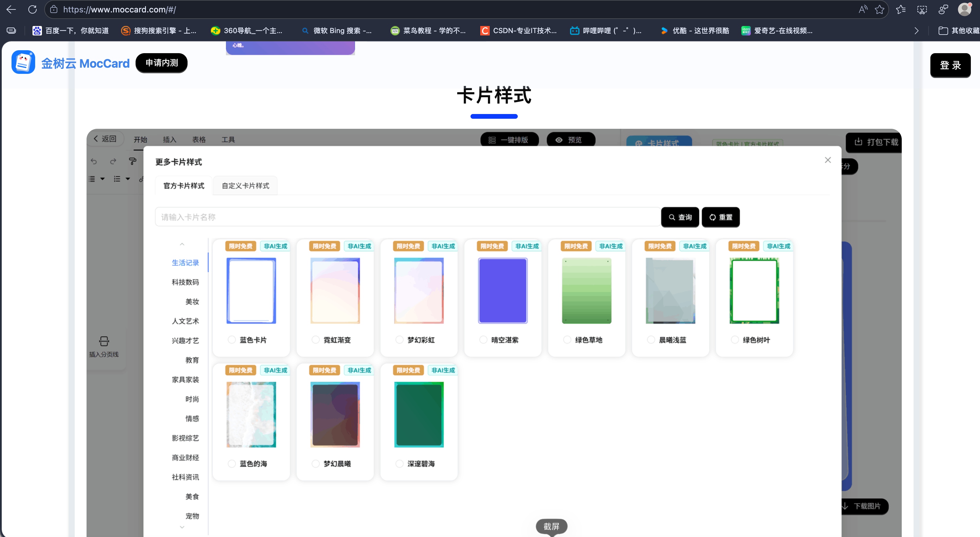Open the 微软 Bing 搜索 bookmark

coord(337,30)
